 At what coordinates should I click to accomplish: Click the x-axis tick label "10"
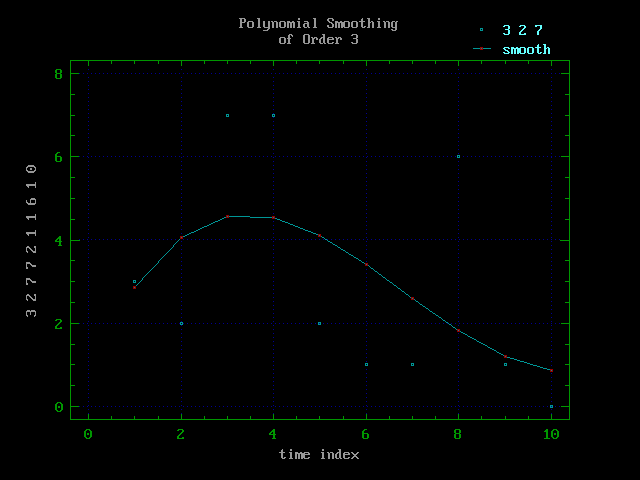tap(550, 433)
